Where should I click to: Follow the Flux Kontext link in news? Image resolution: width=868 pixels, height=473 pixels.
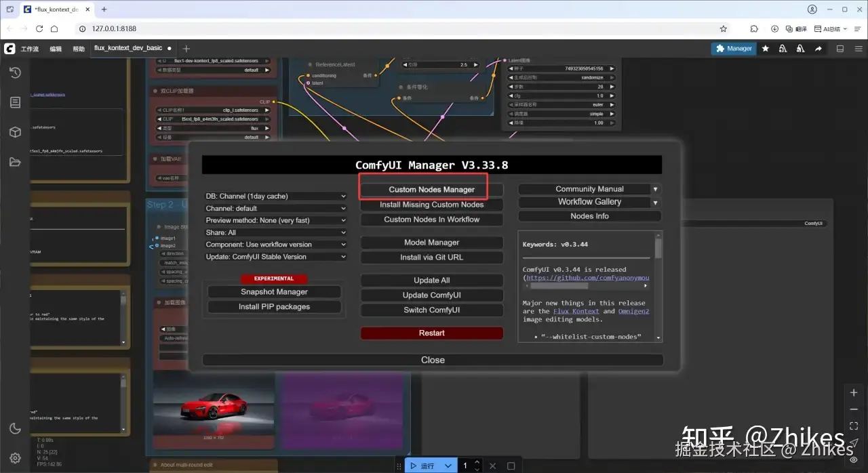pos(576,312)
